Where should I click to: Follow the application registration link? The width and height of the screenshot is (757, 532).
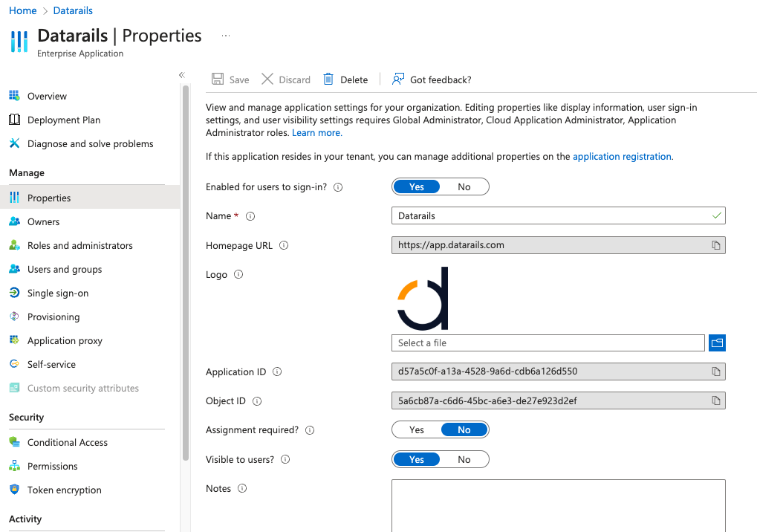(622, 157)
